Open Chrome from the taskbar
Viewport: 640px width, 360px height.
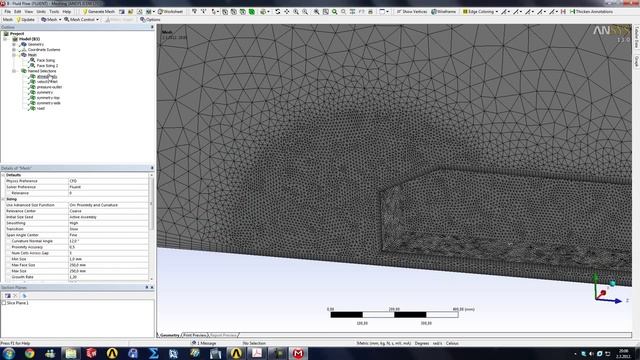[x=29, y=353]
